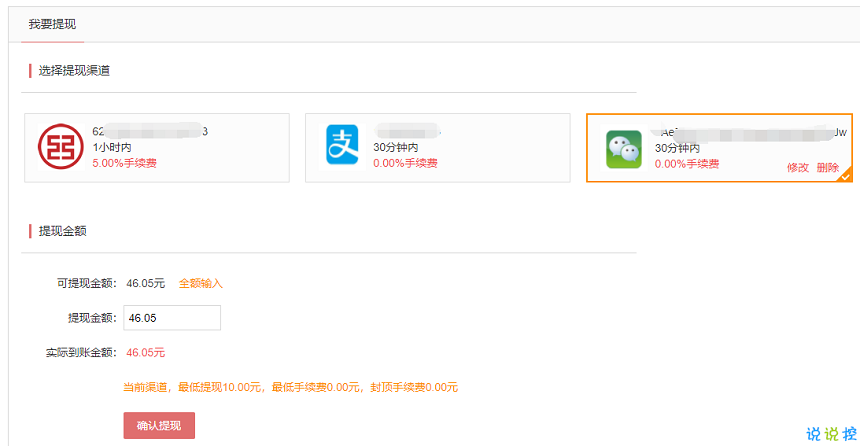
Task: Open the 我要提现 tab
Action: coord(52,24)
